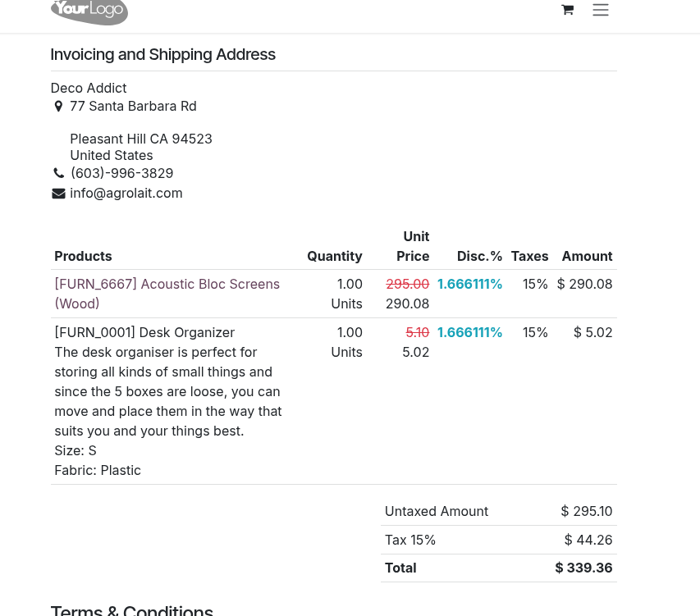The height and width of the screenshot is (616, 700).
Task: Click the Total amount $ 339.36
Action: click(583, 568)
